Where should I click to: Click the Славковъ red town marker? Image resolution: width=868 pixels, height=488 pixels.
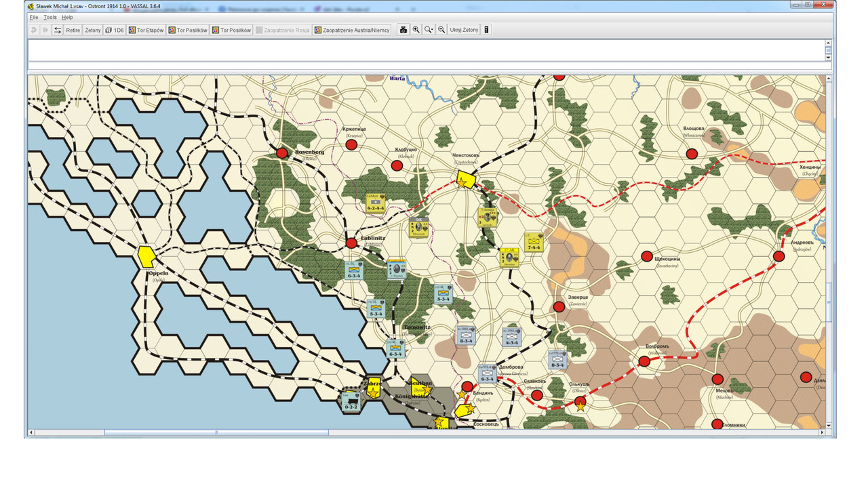[x=537, y=395]
